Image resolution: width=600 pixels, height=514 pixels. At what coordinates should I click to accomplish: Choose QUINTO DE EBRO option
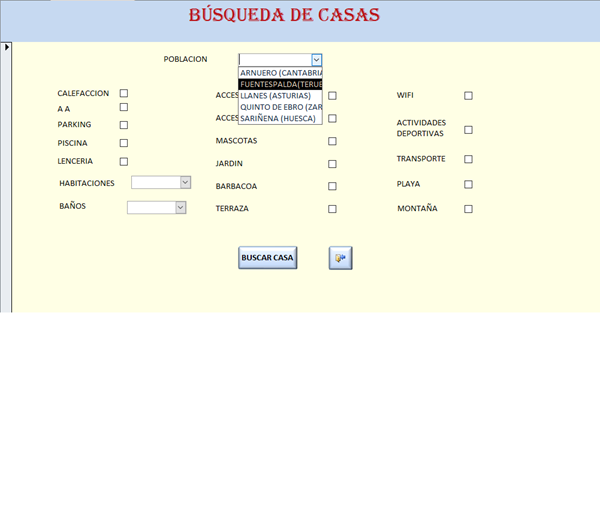(x=280, y=107)
